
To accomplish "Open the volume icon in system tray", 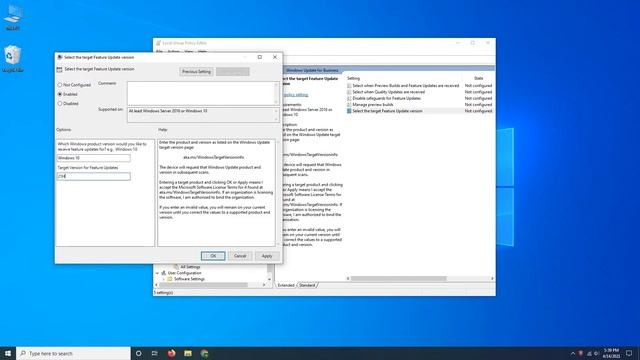I will tap(596, 353).
